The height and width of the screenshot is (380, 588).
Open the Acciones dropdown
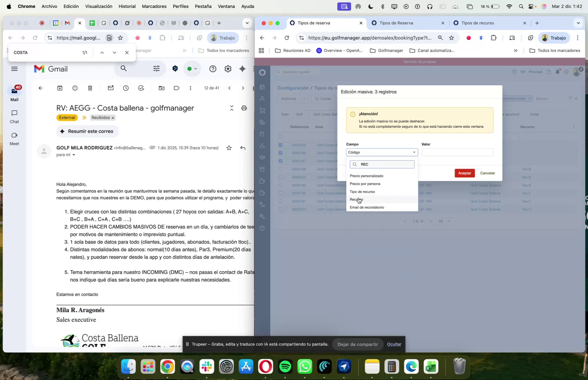tap(292, 99)
